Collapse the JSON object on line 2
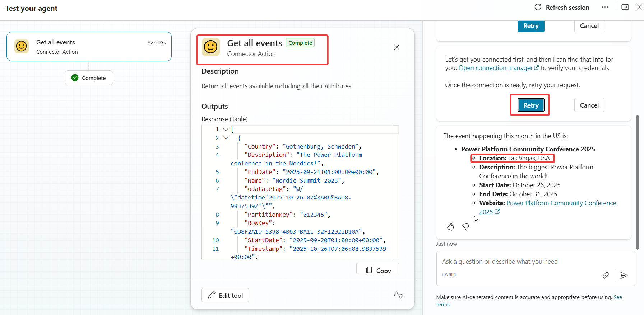This screenshot has height=315, width=644. (x=226, y=138)
